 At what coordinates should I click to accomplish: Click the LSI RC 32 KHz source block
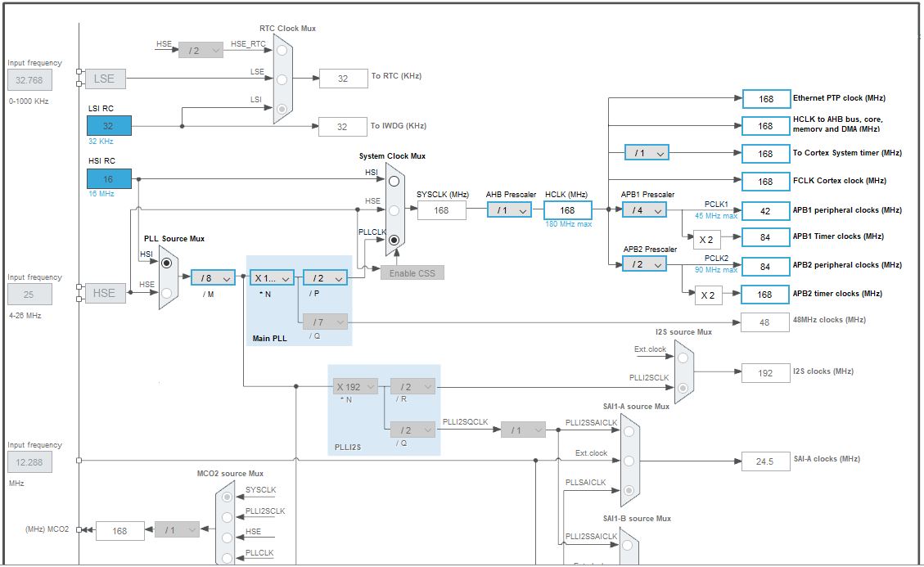(x=107, y=125)
